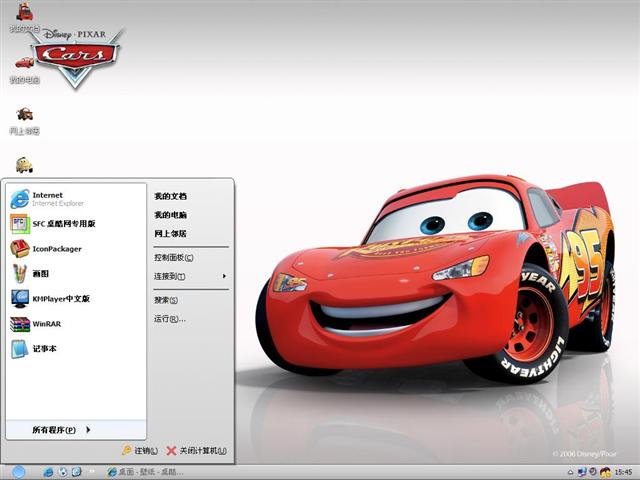Launch WinRAR from the start menu

[x=76, y=324]
